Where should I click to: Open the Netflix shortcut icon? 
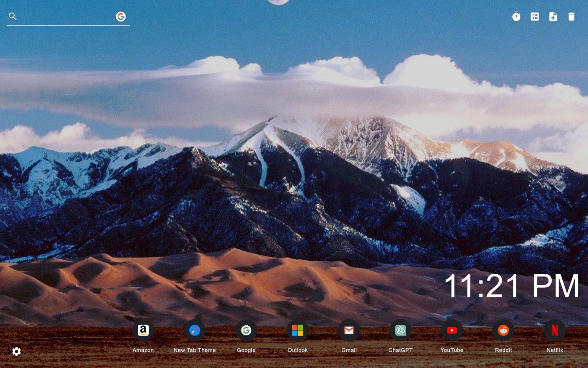click(x=555, y=330)
